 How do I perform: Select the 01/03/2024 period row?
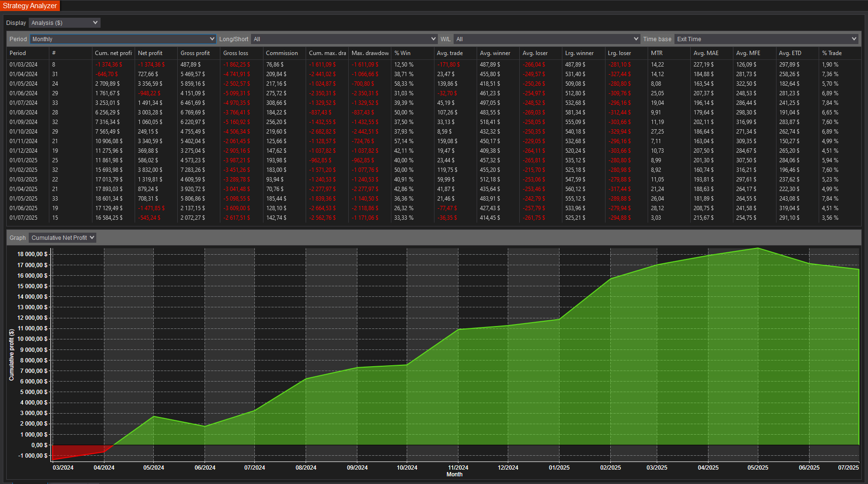pos(23,65)
